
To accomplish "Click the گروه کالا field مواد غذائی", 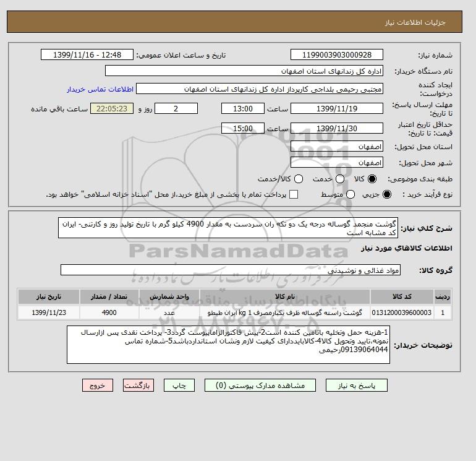I will coord(231,270).
